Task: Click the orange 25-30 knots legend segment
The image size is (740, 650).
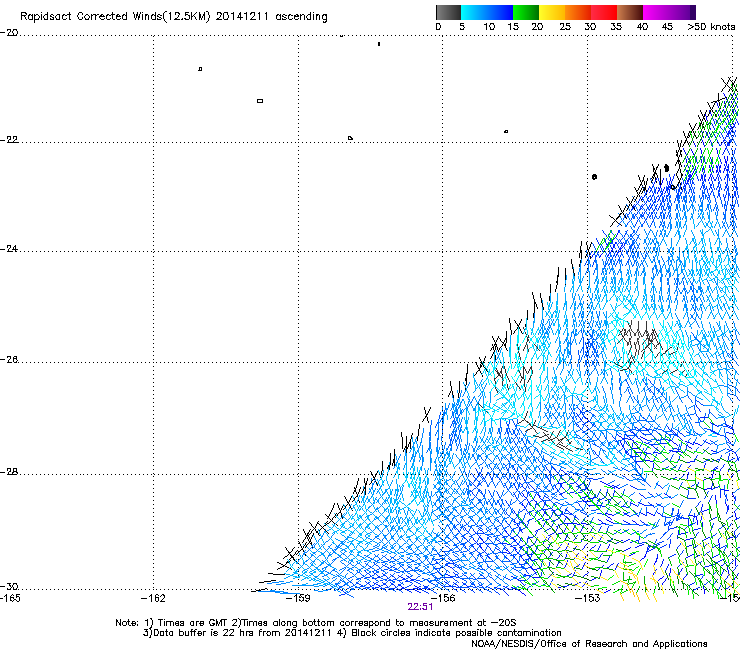Action: [578, 12]
